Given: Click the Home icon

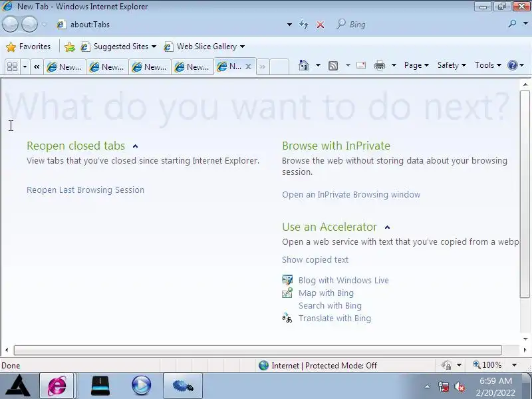Looking at the screenshot, I should [304, 65].
